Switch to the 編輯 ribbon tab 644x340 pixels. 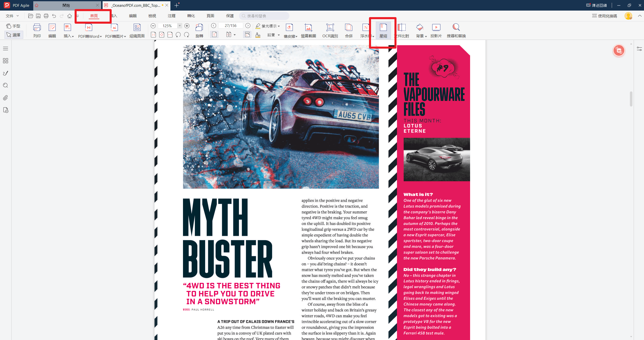[x=133, y=16]
